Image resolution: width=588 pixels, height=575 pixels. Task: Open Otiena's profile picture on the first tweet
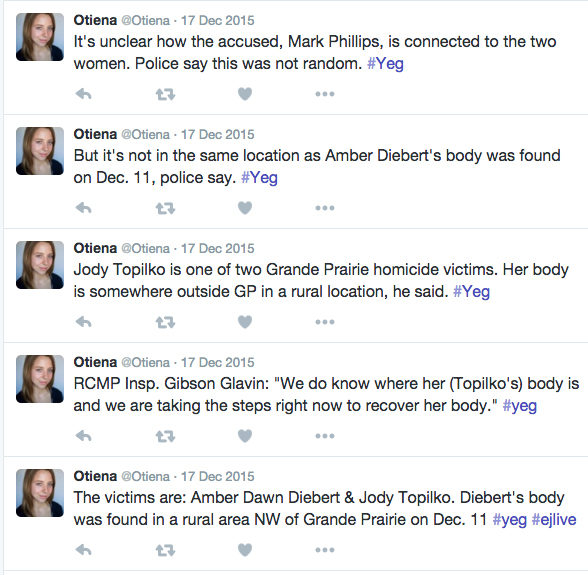coord(40,37)
